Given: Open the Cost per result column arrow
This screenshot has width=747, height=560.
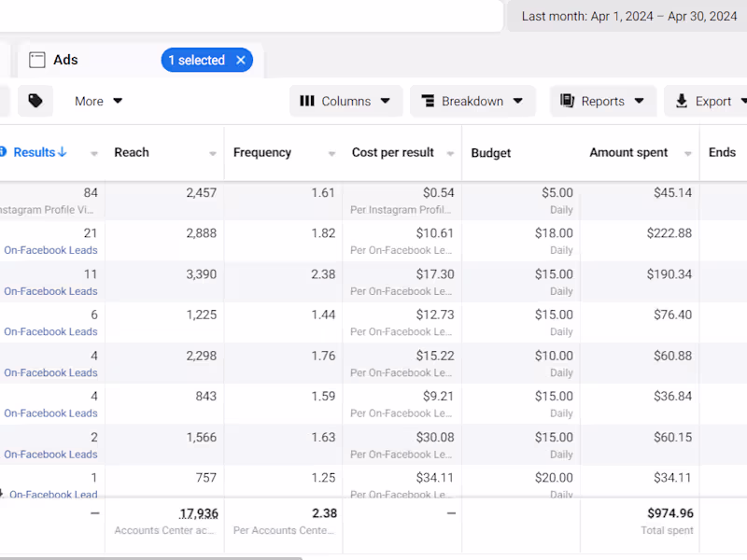Looking at the screenshot, I should 450,154.
